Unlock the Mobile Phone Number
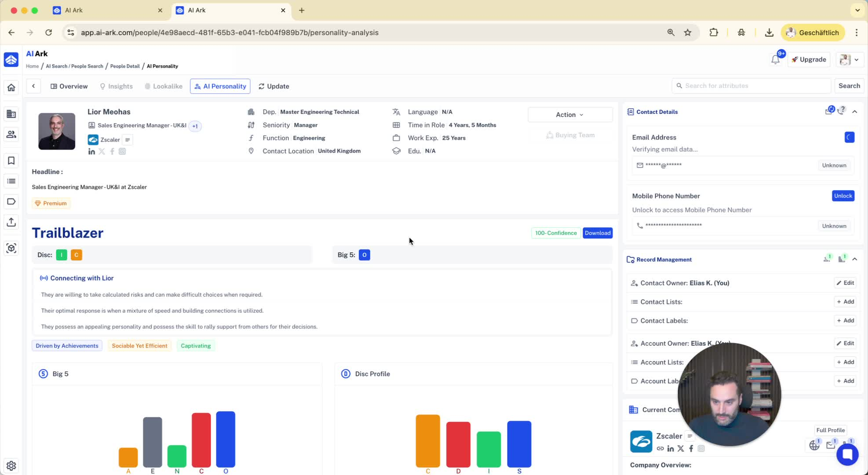Image resolution: width=868 pixels, height=475 pixels. (843, 196)
